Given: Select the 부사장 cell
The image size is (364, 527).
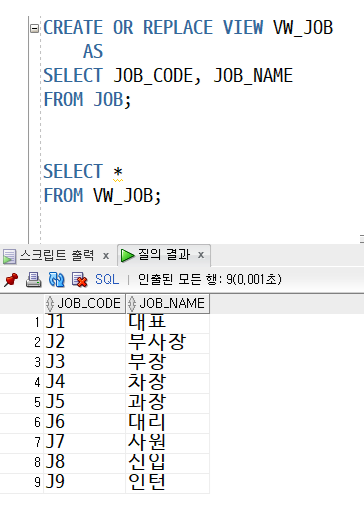Looking at the screenshot, I should [x=168, y=342].
